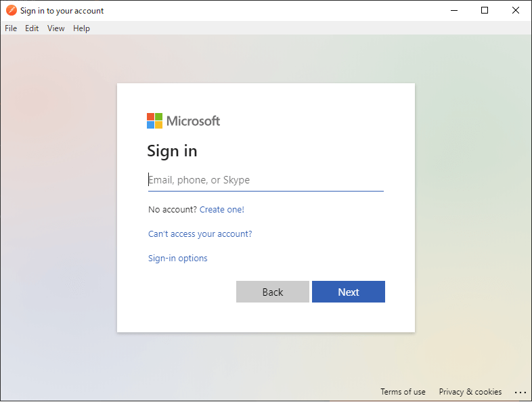
Task: Open the footer ellipsis more options
Action: [520, 393]
